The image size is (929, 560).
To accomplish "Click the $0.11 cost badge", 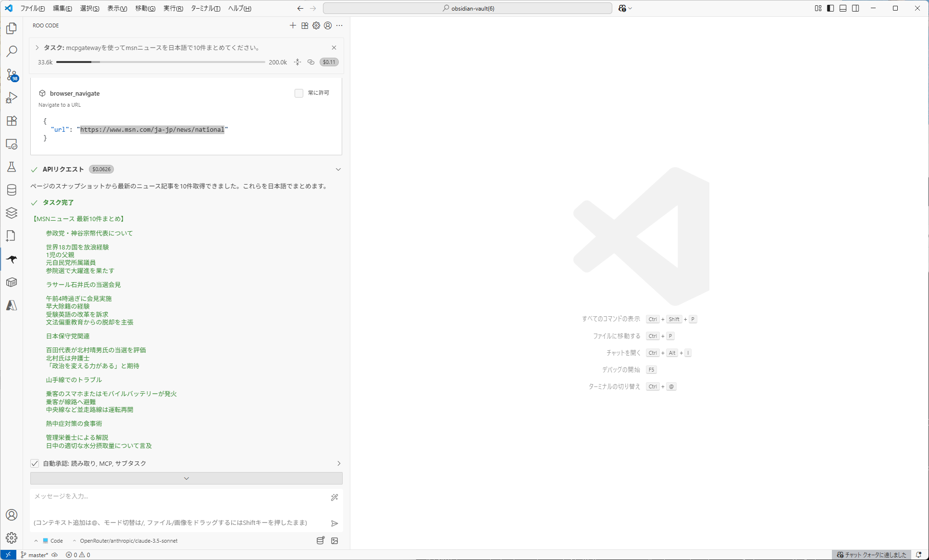I will pos(329,62).
